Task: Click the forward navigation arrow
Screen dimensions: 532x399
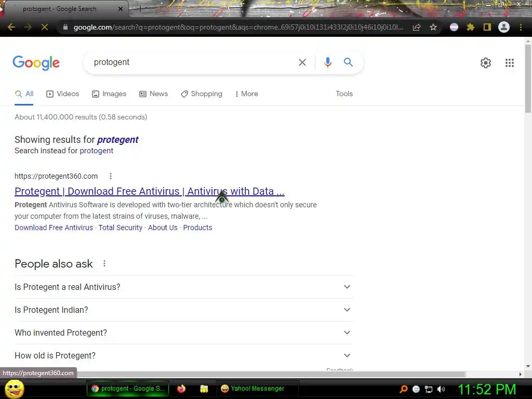Action: coord(28,27)
